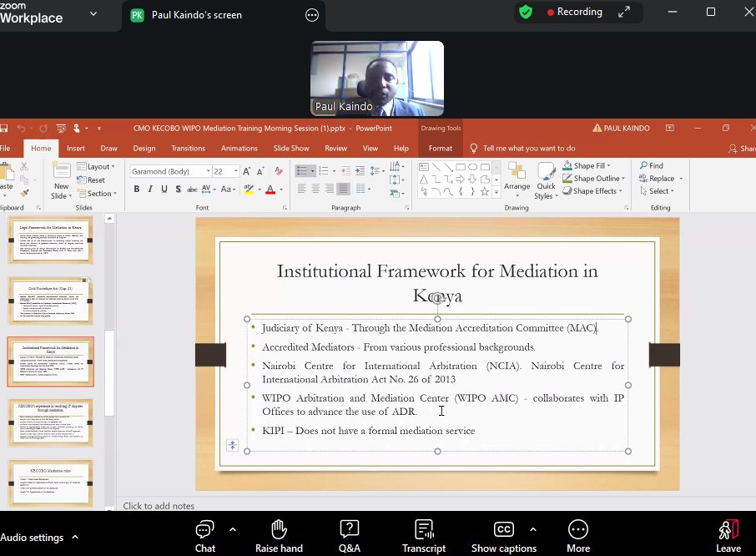Open the Shape Effects dropdown
756x556 pixels.
click(592, 191)
